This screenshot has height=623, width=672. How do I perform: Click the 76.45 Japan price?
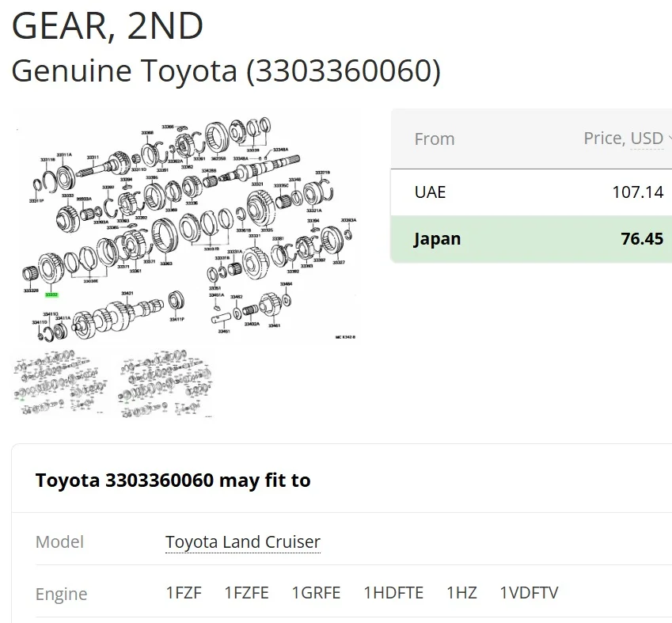click(x=642, y=238)
